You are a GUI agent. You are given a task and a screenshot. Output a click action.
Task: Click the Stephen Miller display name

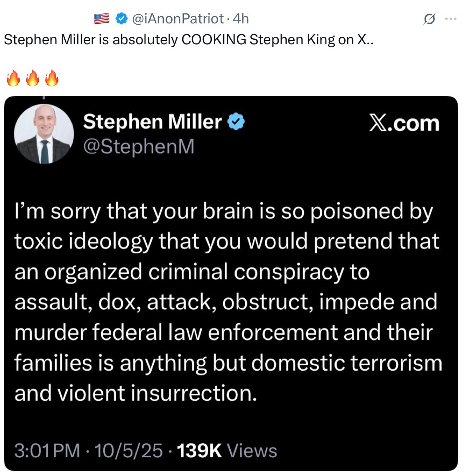pos(153,122)
